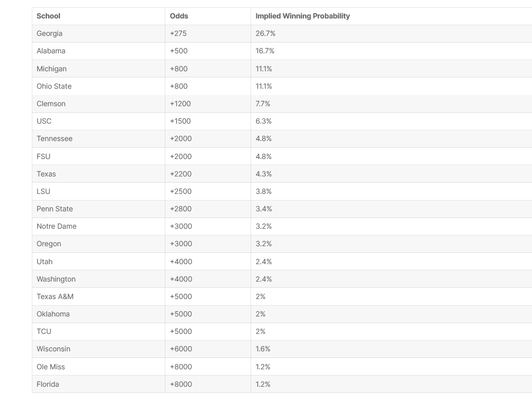Click the Ohio State cell
The width and height of the screenshot is (532, 397).
tap(54, 86)
